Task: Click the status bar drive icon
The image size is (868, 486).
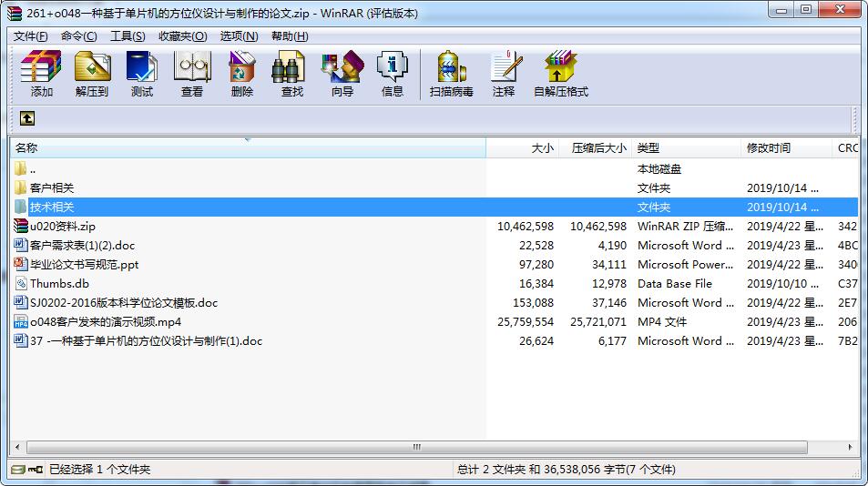Action: (17, 470)
